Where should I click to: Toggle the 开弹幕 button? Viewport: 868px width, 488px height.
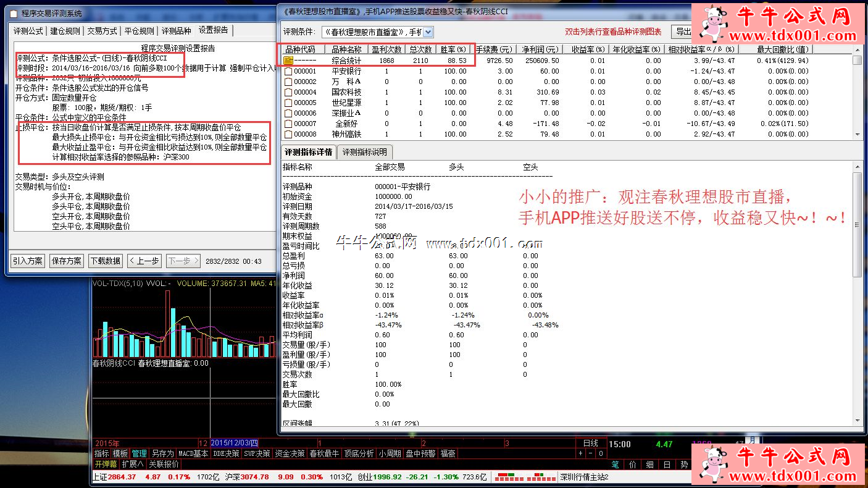[x=106, y=464]
